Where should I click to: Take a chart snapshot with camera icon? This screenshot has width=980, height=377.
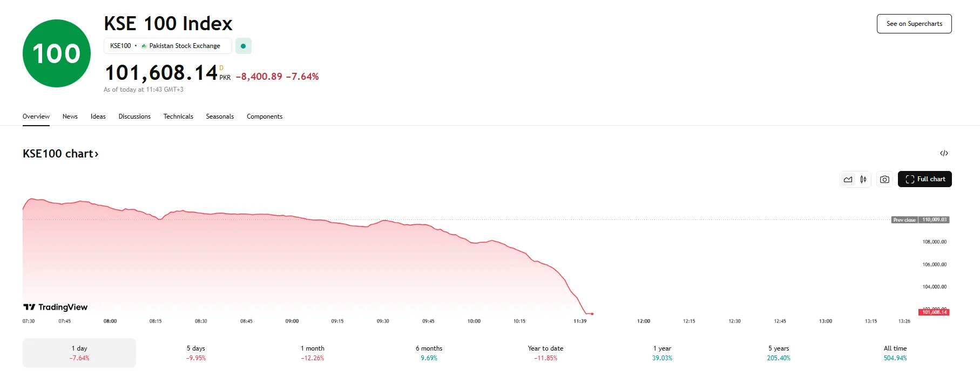884,179
